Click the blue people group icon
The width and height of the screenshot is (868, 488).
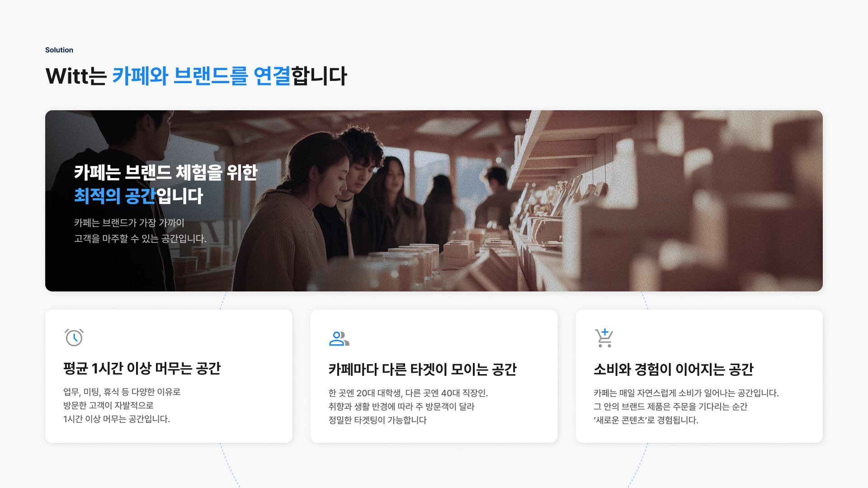339,338
